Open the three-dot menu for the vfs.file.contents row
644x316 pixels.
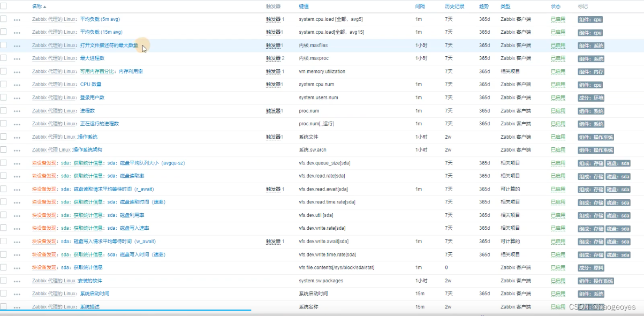(17, 268)
